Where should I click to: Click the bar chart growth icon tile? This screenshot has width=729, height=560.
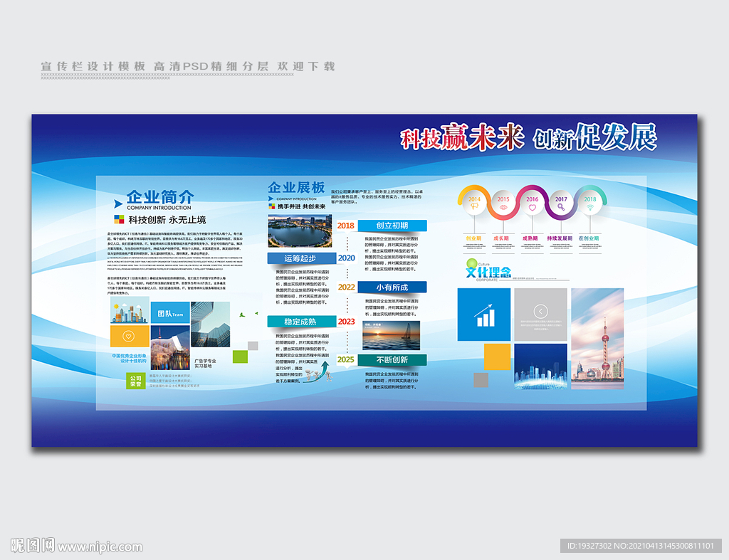483,315
